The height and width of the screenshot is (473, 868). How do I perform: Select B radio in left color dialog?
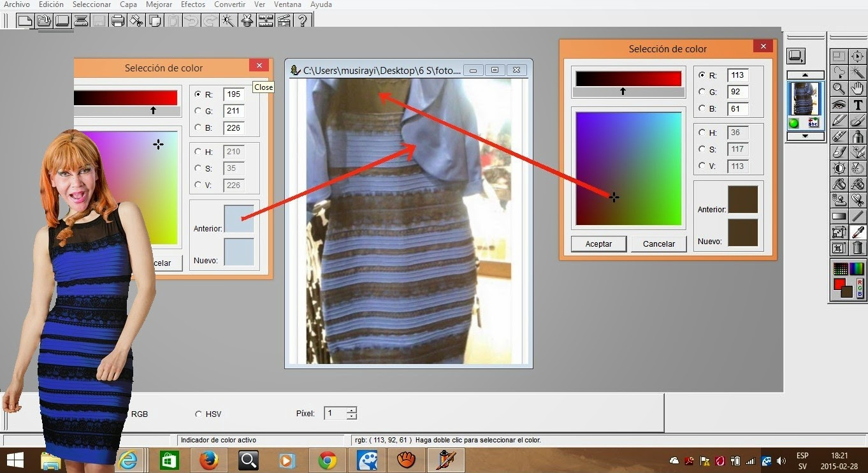pos(198,127)
